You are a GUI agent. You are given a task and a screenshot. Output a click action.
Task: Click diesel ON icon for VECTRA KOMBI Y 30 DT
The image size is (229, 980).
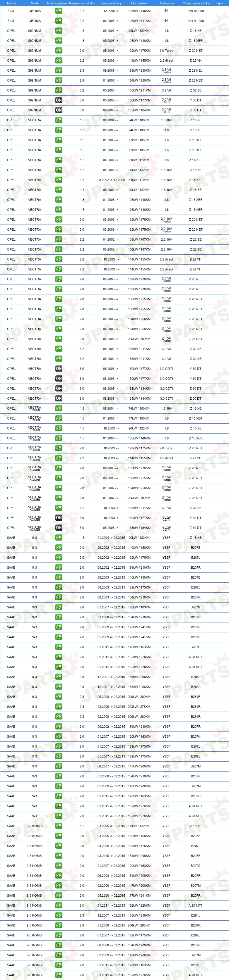(59, 518)
